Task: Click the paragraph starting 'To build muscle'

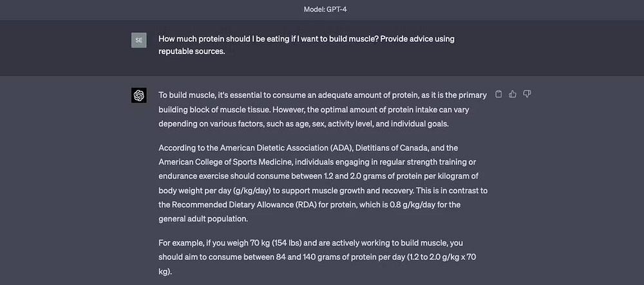Action: [x=322, y=108]
